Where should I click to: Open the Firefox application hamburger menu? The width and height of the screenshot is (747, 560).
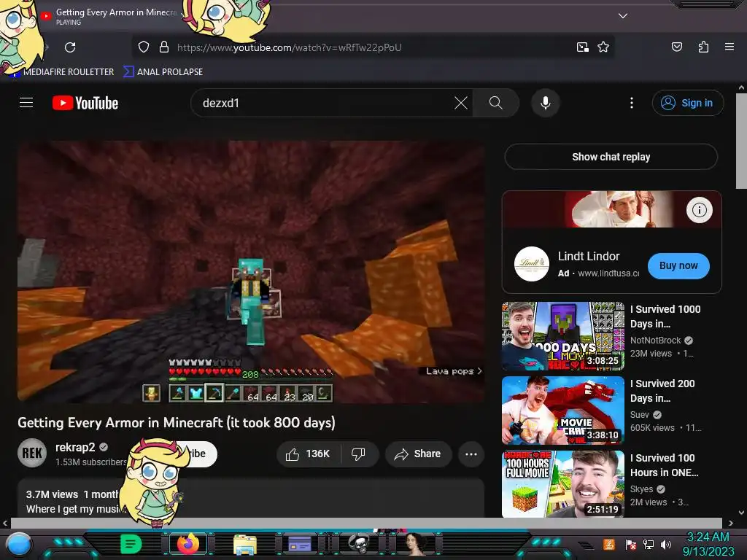[x=729, y=47]
